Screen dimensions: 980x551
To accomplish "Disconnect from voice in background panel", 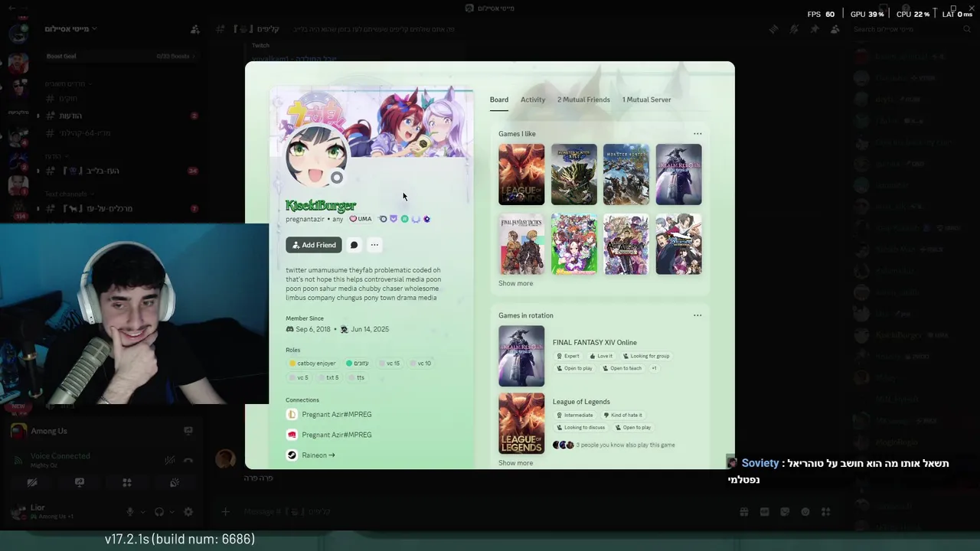I will tap(188, 460).
